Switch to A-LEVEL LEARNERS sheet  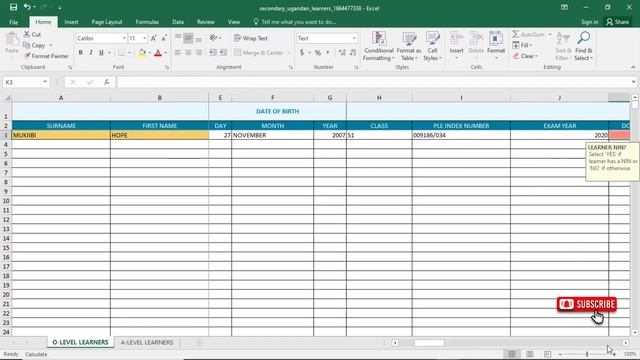pos(147,342)
